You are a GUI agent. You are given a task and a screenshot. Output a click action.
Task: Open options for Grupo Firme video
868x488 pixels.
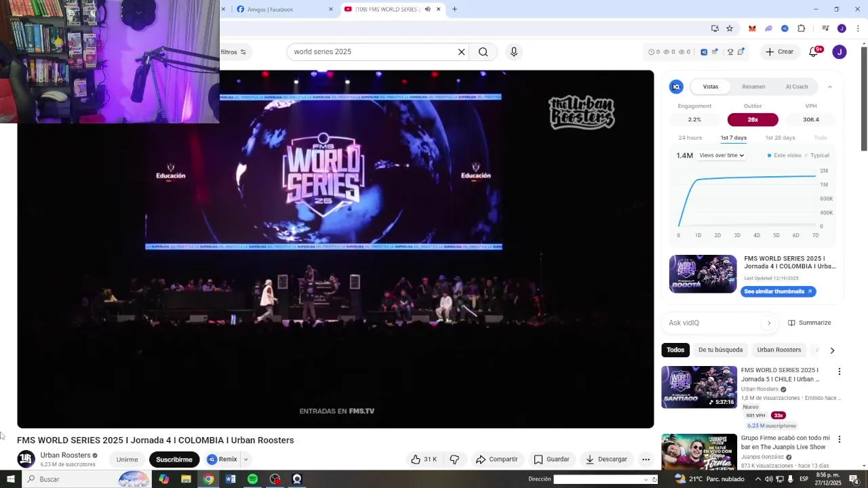tap(839, 439)
